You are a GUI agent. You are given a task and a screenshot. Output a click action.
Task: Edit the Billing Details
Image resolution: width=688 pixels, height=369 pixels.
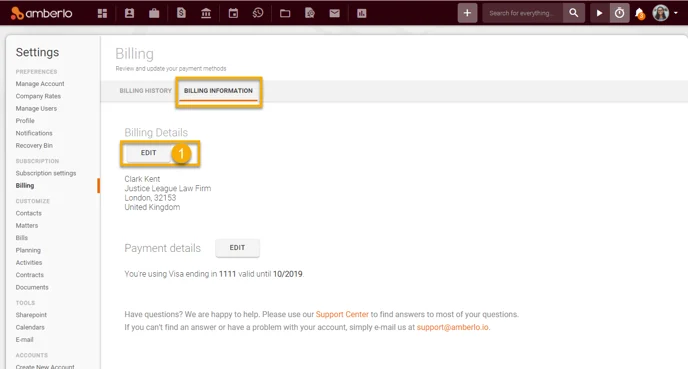pyautogui.click(x=148, y=153)
